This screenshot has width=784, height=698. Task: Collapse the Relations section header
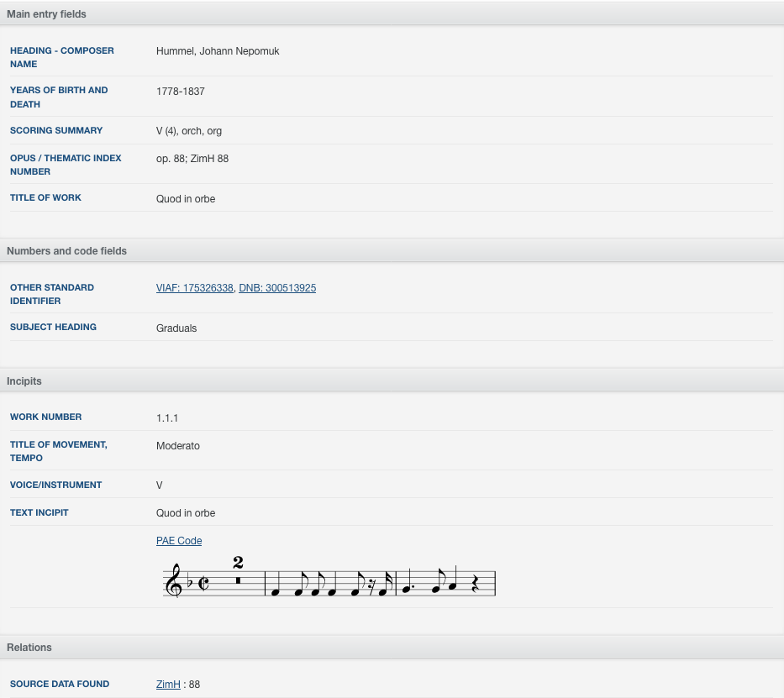point(392,647)
